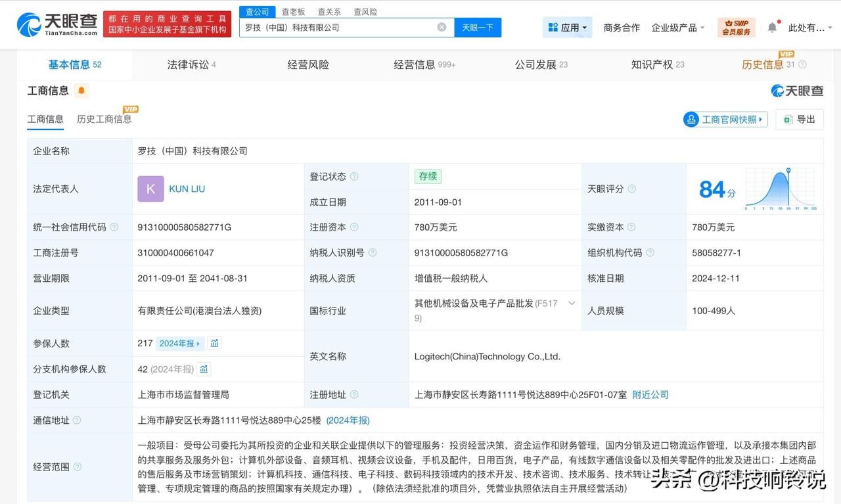Click the orange bell beside 工商信息 heading
The image size is (841, 504).
81,90
